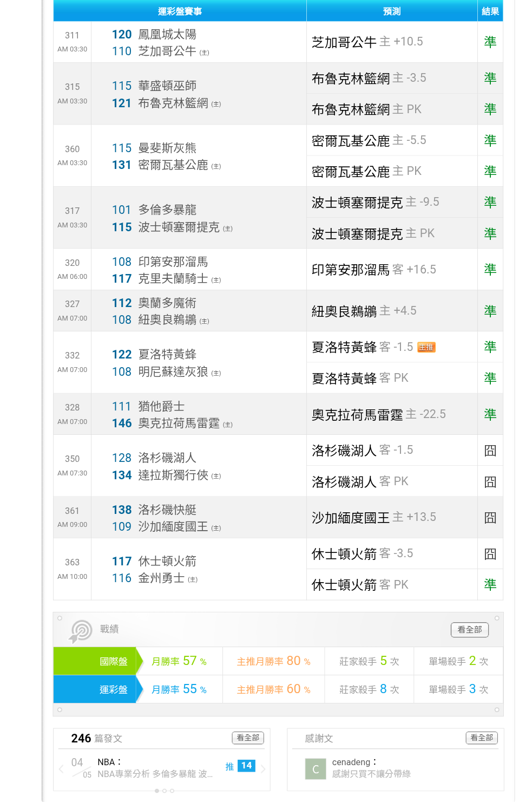Open 看全部 in the 戰績 section
Screen dimensions: 532x802
point(469,629)
